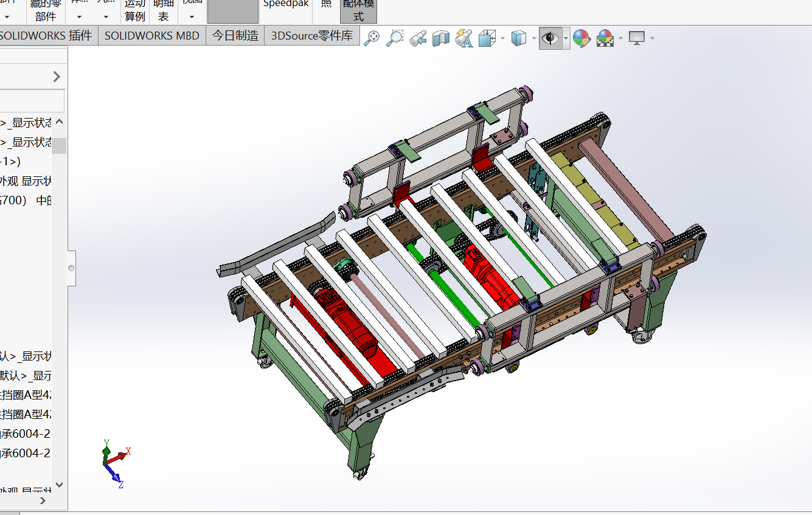The width and height of the screenshot is (812, 515).
Task: Go back to the Previous View
Action: 418,38
